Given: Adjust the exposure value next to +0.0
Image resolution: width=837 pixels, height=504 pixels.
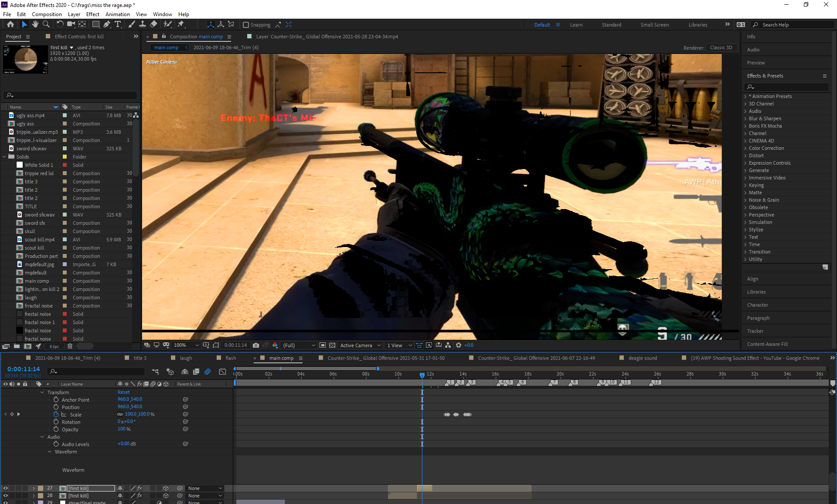Looking at the screenshot, I should pyautogui.click(x=469, y=345).
